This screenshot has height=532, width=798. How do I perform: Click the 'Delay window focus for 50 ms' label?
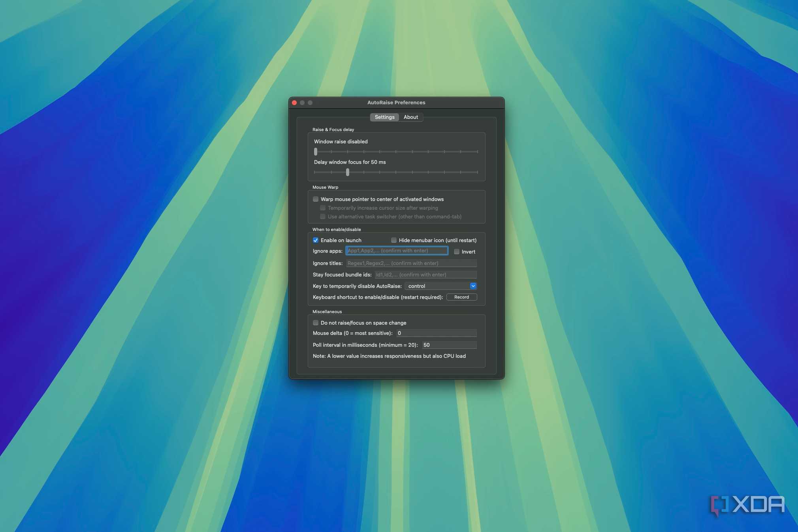click(x=350, y=162)
